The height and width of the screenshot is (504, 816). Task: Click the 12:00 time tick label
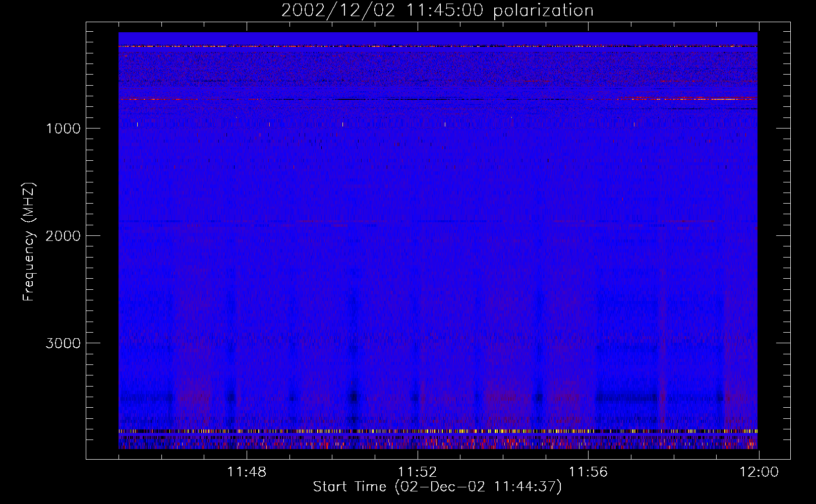759,472
